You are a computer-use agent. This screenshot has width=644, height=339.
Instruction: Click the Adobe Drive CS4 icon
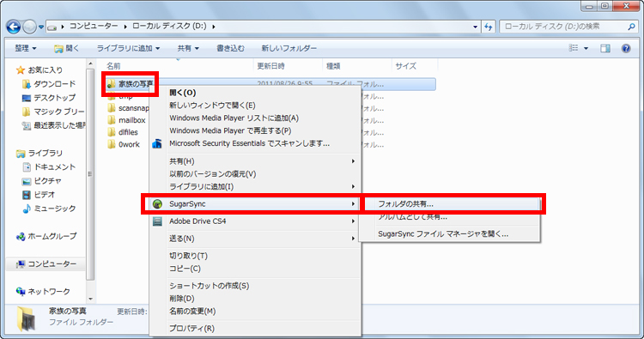[157, 221]
